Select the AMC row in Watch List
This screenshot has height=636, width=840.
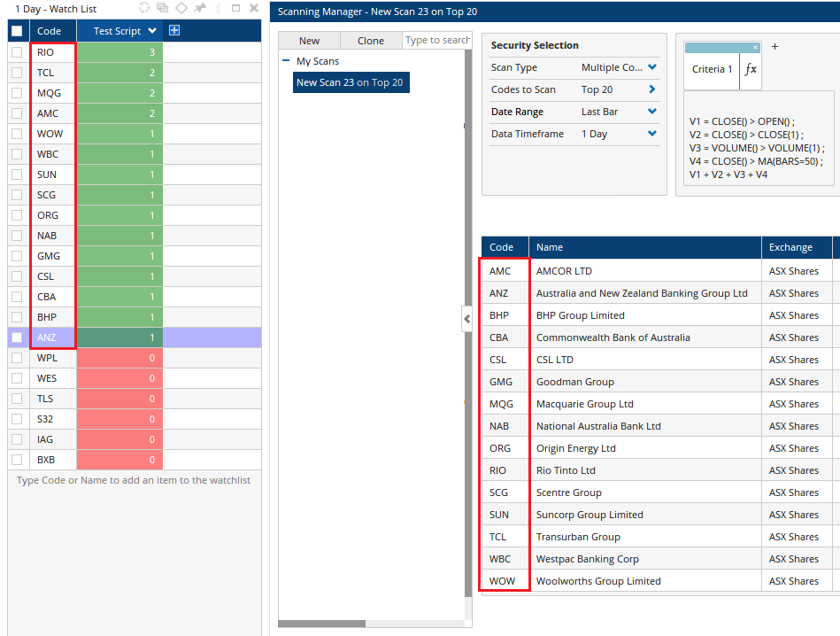tap(135, 113)
